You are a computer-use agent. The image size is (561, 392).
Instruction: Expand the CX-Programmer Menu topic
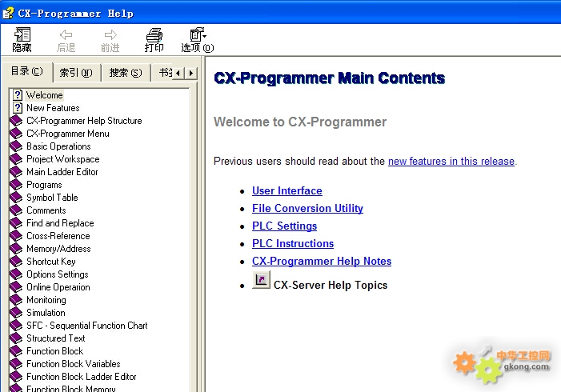coord(67,134)
